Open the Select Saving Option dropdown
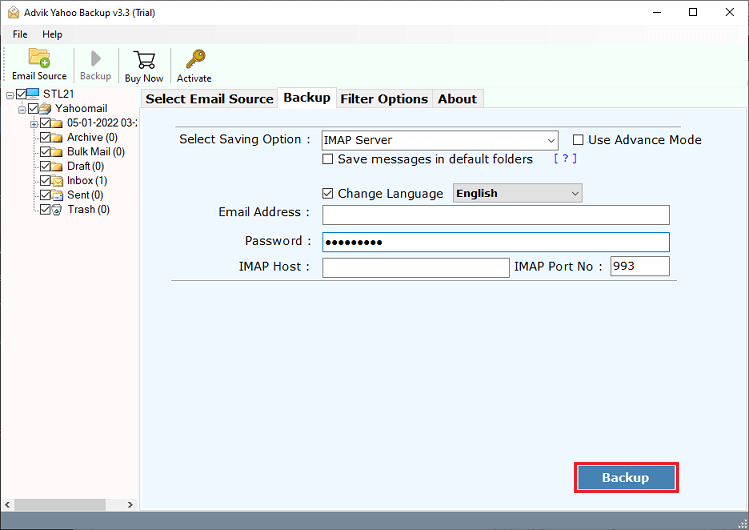 click(x=440, y=140)
